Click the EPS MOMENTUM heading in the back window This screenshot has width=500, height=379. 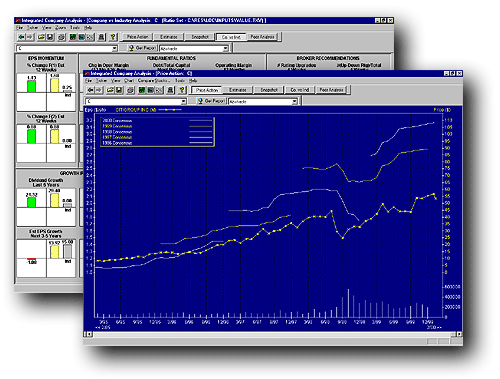click(x=46, y=58)
